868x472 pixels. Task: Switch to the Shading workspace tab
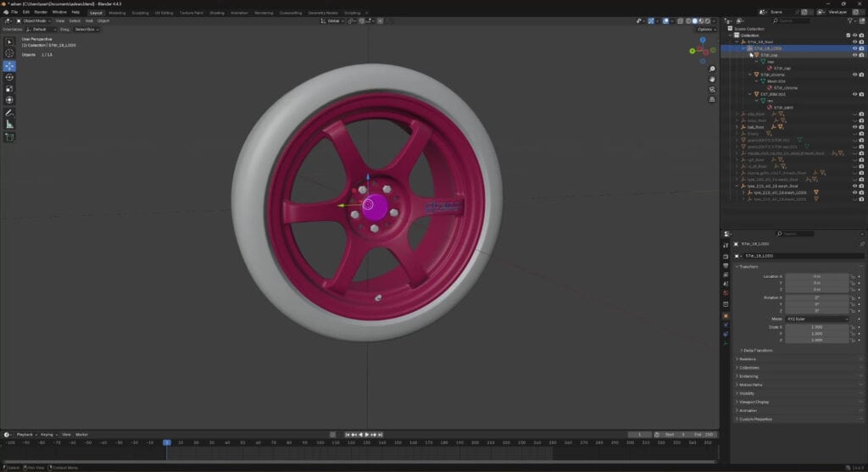[216, 13]
